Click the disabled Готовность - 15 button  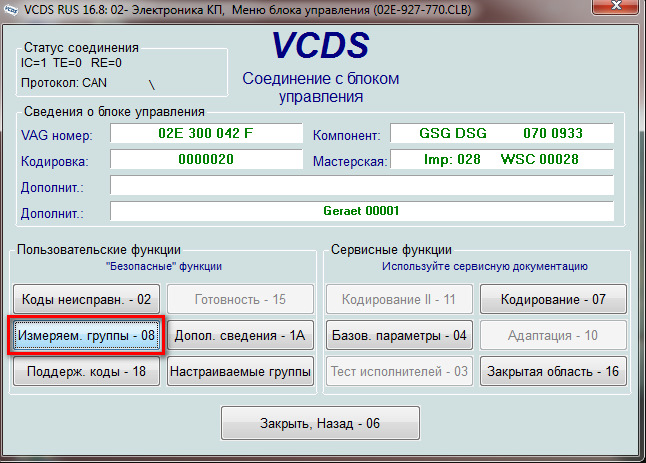240,299
